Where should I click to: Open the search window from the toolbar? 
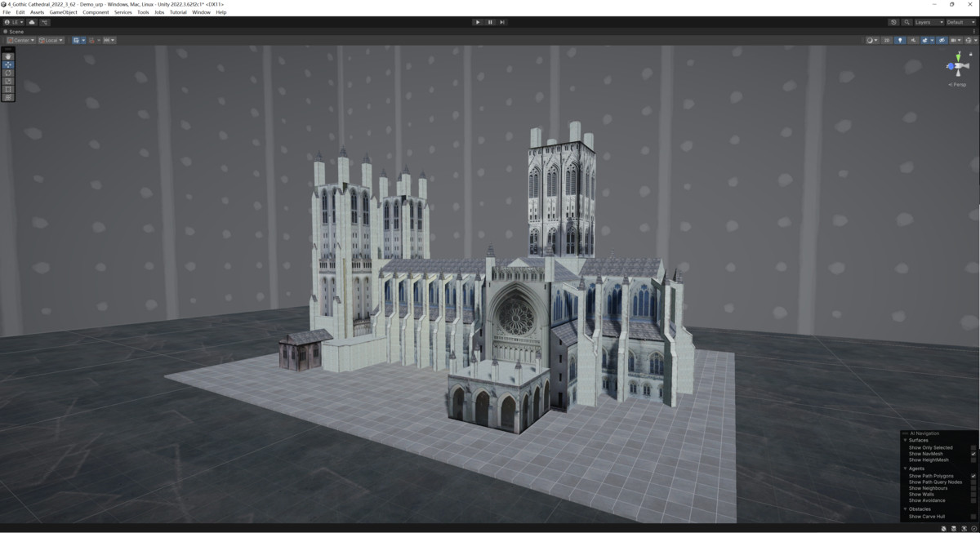click(x=906, y=22)
